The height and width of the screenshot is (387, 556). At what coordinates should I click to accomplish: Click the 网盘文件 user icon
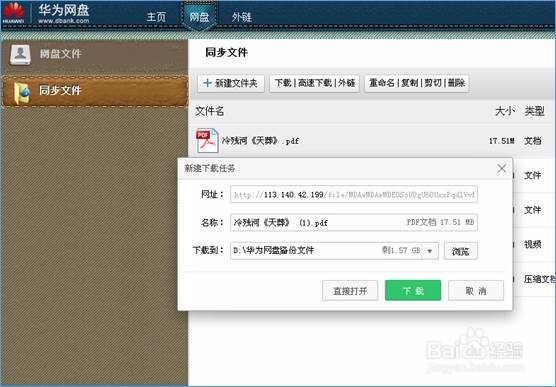point(20,54)
